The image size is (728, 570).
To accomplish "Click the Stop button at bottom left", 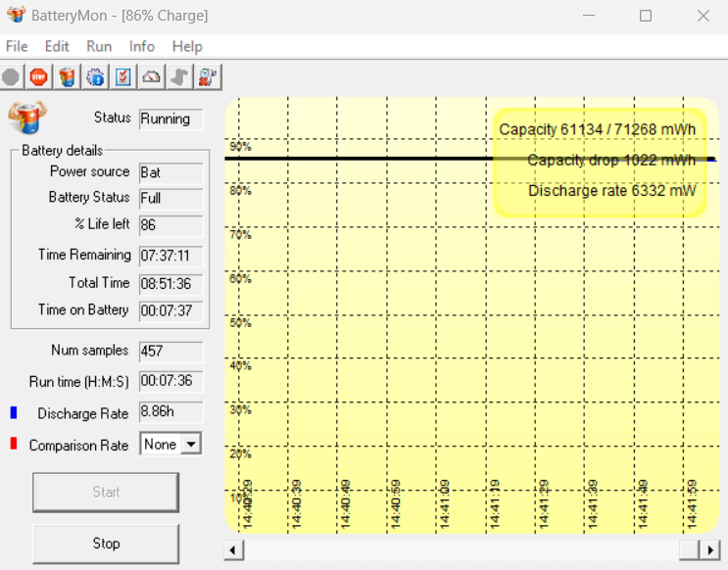I will 106,544.
